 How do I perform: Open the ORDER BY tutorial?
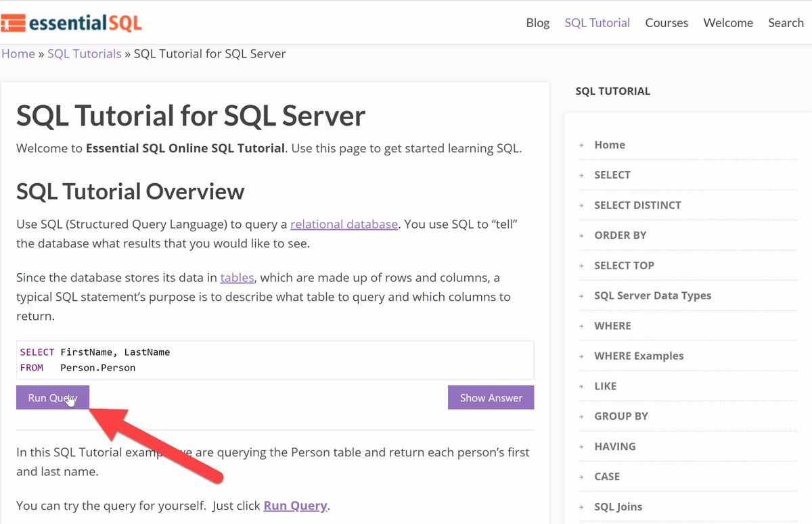coord(621,235)
